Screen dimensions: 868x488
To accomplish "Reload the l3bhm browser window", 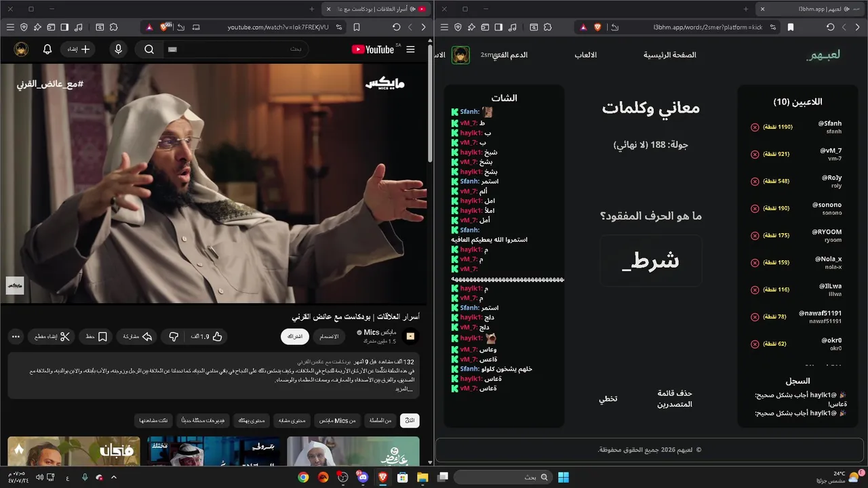I will (x=830, y=27).
